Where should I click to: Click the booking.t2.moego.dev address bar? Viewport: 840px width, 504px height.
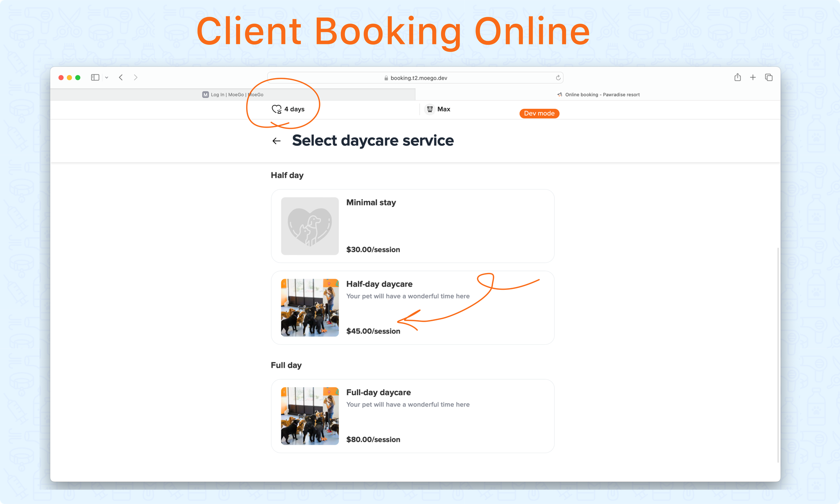[x=418, y=78]
